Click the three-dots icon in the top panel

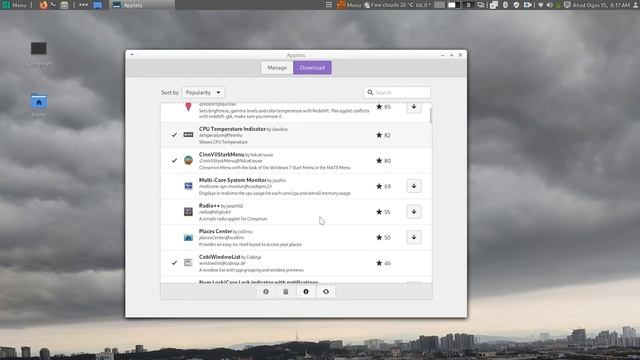tap(83, 5)
